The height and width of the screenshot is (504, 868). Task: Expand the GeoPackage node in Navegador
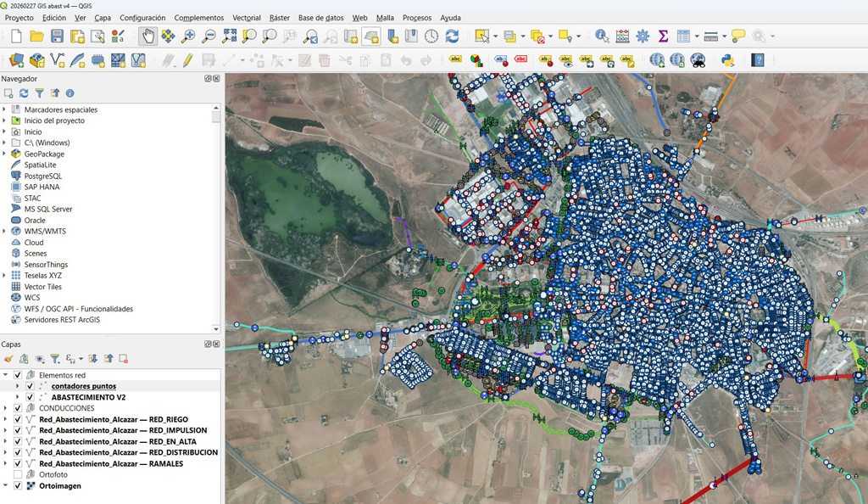(x=4, y=154)
